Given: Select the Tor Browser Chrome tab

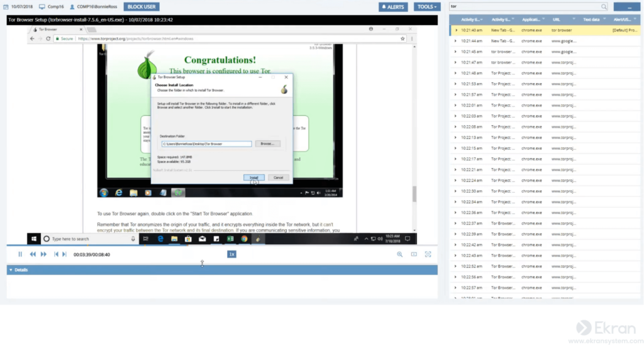Looking at the screenshot, I should (x=57, y=30).
